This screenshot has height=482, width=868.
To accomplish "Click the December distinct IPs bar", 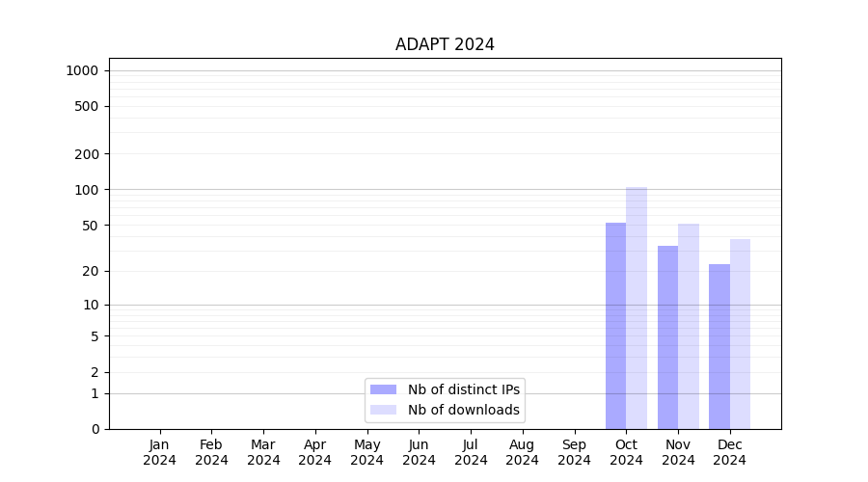I will [719, 347].
